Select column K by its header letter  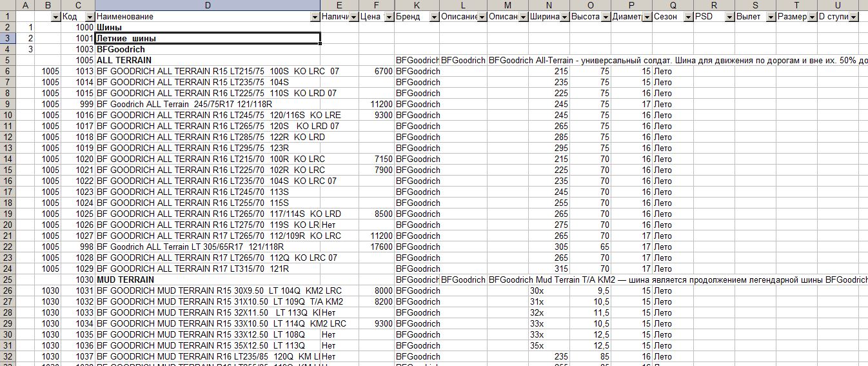417,5
